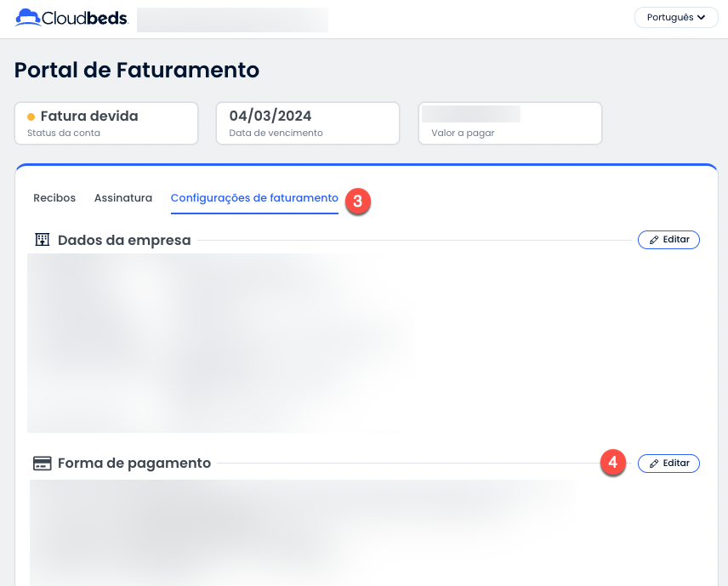Open the Português language dropdown

point(676,18)
